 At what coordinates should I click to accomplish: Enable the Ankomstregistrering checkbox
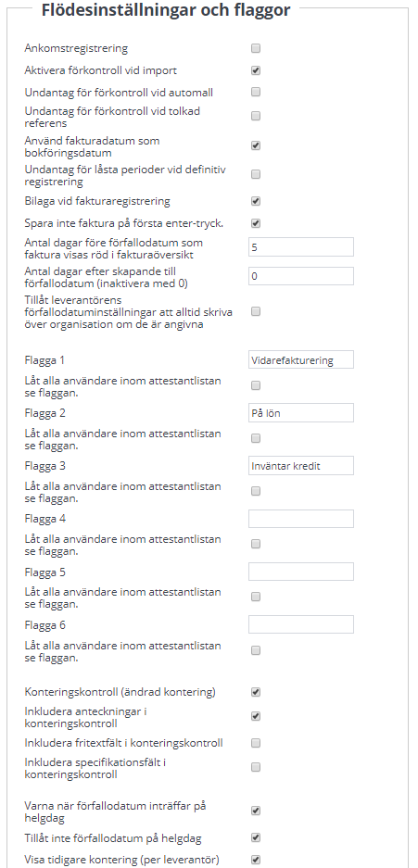256,49
